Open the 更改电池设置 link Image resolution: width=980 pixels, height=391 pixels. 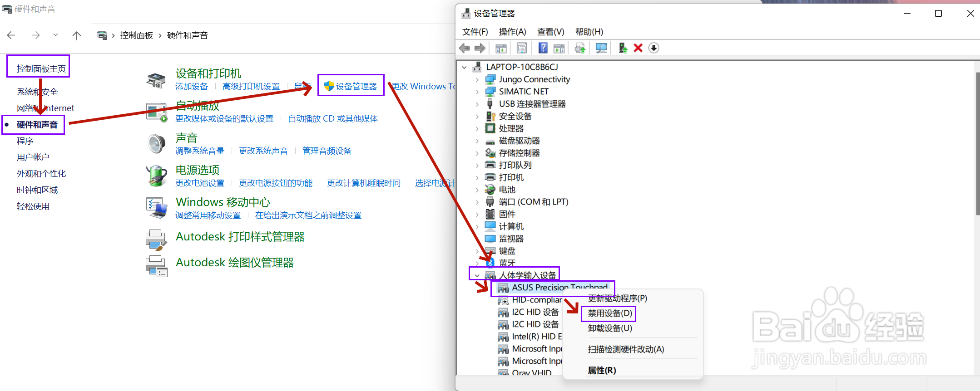(x=200, y=183)
